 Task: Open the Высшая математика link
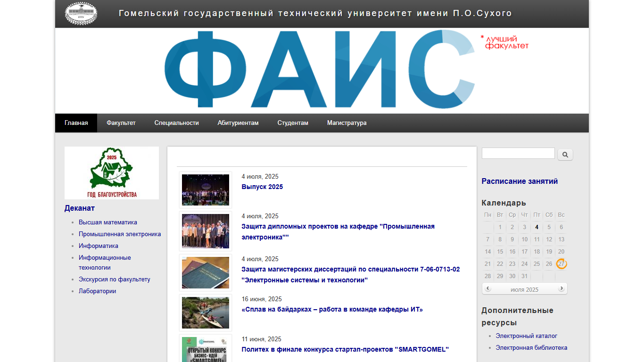[x=108, y=222]
